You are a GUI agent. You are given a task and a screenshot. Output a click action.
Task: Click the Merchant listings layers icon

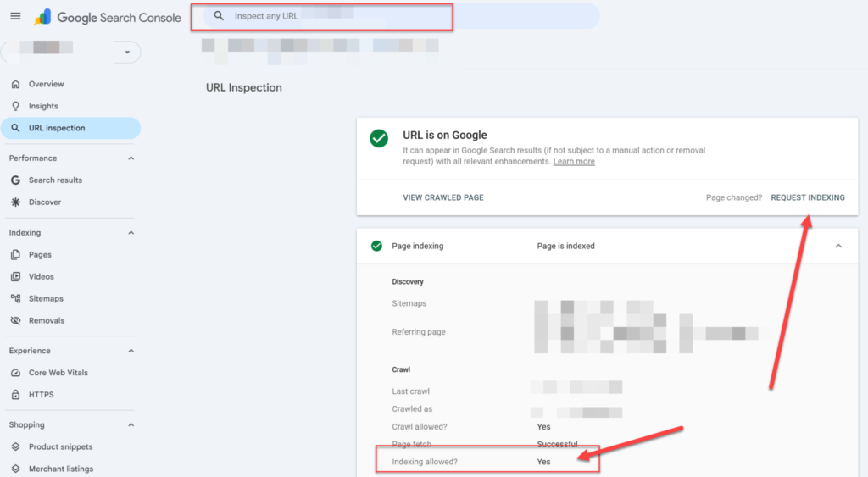click(x=15, y=469)
